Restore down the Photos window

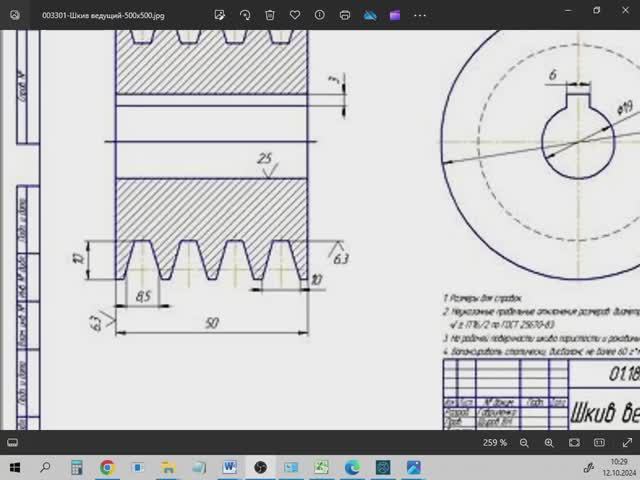[x=596, y=11]
